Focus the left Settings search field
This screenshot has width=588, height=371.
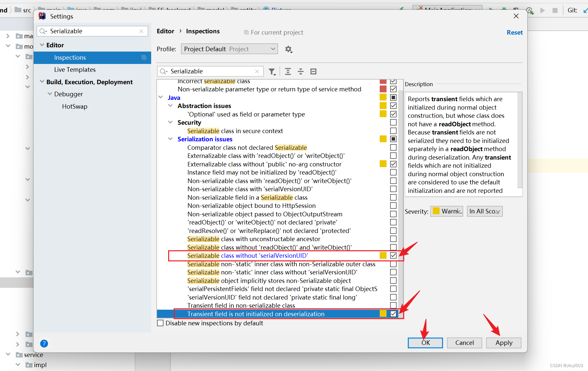point(92,31)
